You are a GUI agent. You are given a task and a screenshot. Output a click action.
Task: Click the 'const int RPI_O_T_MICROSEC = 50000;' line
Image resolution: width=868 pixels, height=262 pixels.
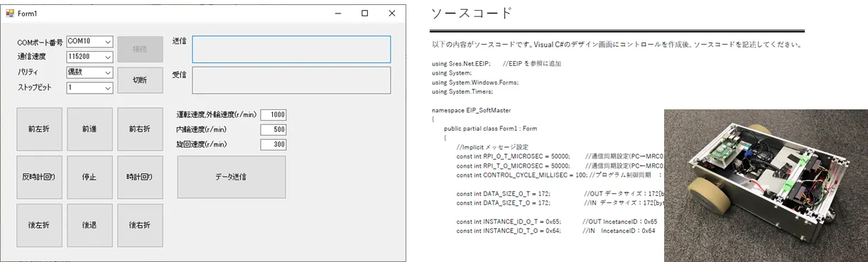point(513,156)
